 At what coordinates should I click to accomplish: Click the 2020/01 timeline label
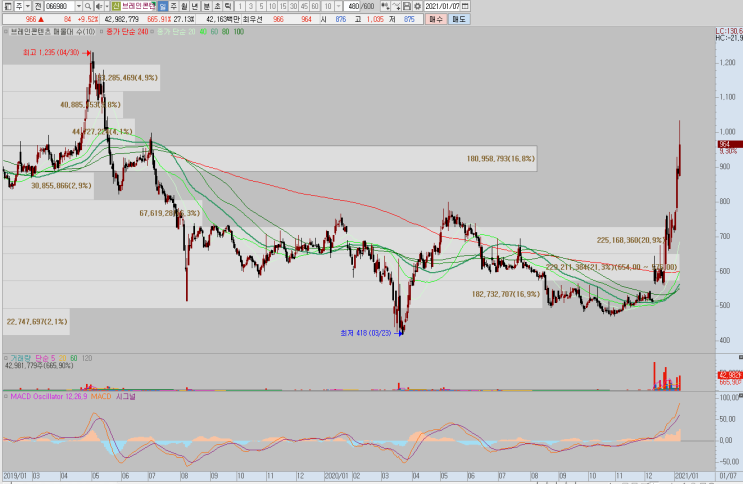tap(337, 475)
